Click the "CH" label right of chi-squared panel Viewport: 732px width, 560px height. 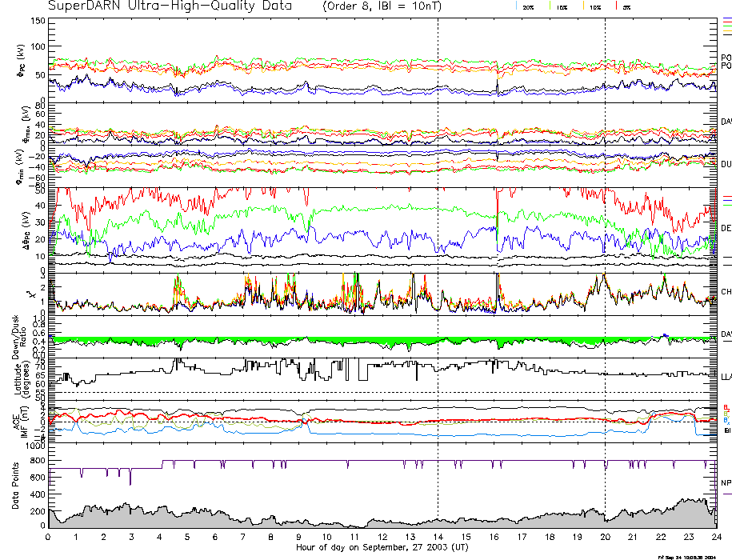[x=726, y=292]
